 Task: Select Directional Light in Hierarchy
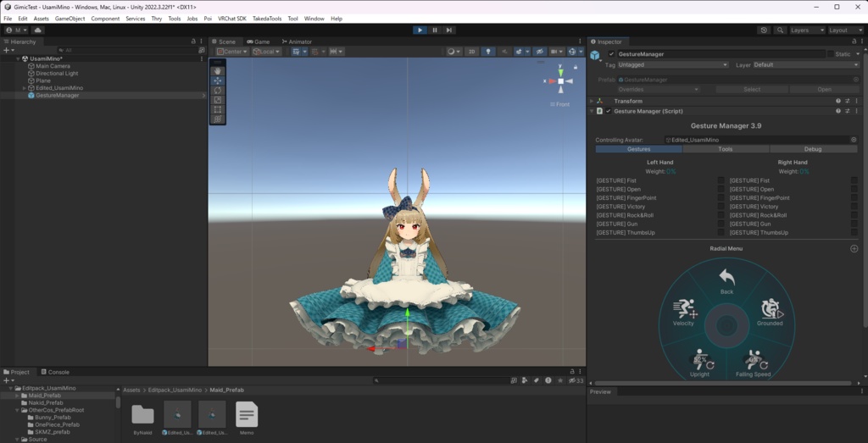pyautogui.click(x=57, y=73)
